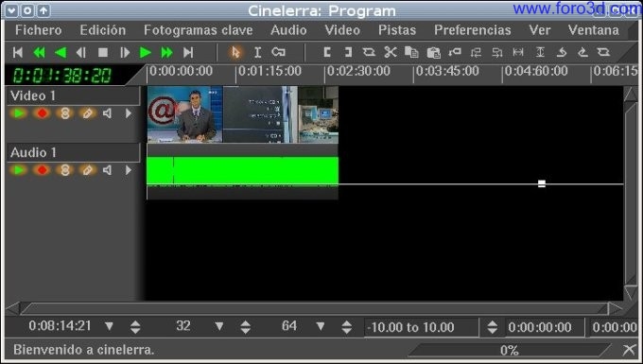Fit selection to display horizontally
Screen dimensions: 643x364
518,52
